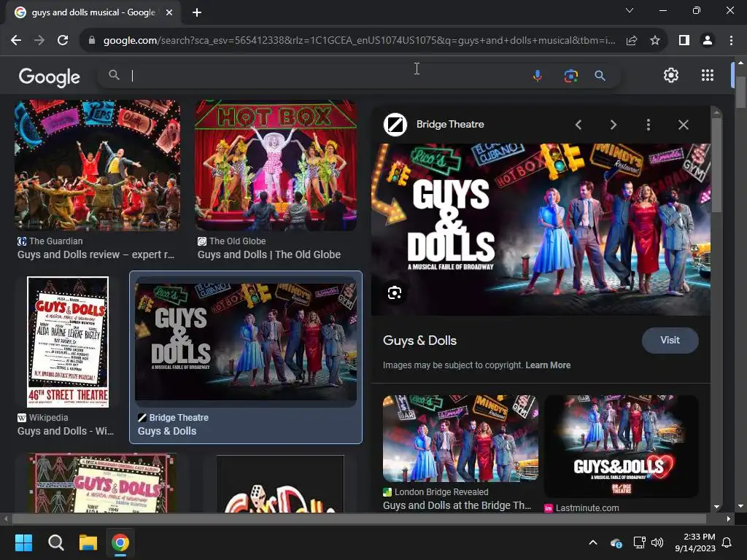Open Google quick settings gear
The height and width of the screenshot is (560, 747).
coord(671,75)
